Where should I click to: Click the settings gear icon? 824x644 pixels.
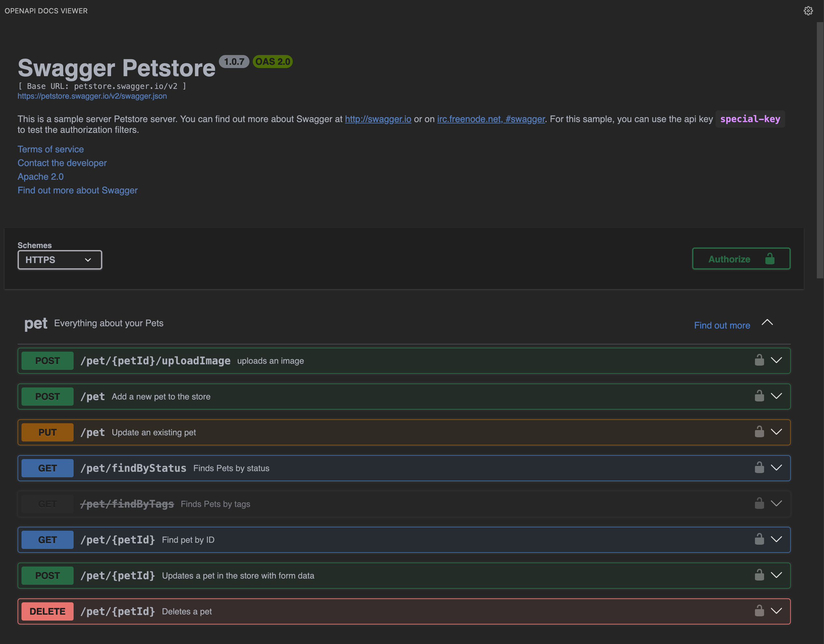pyautogui.click(x=808, y=11)
